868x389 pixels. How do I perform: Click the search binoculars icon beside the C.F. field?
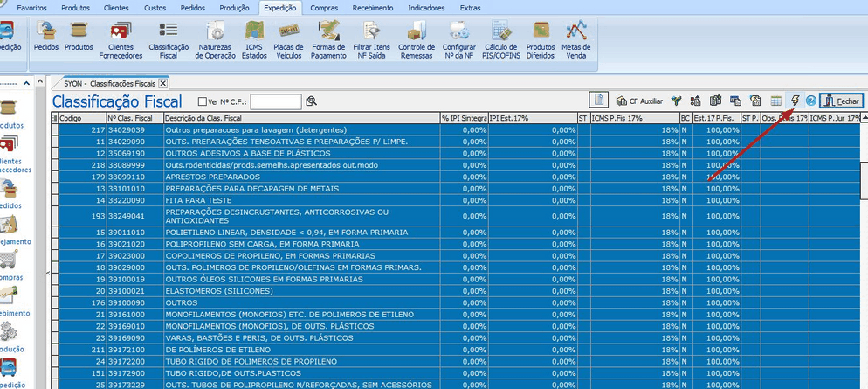[x=311, y=101]
